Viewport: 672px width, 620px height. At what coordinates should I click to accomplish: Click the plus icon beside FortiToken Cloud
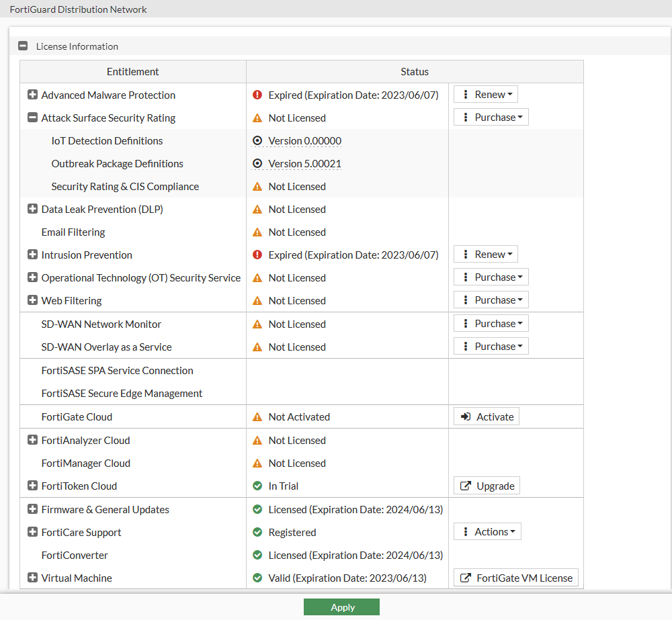[x=32, y=486]
